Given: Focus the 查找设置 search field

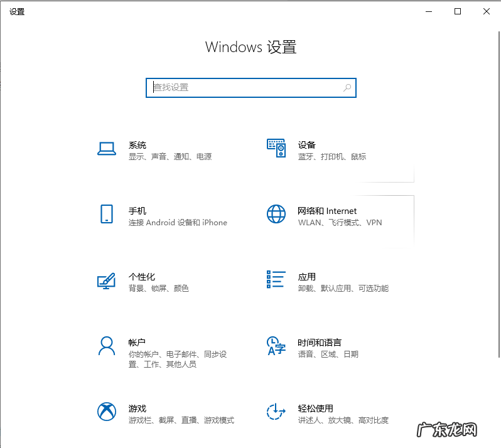Looking at the screenshot, I should click(251, 88).
